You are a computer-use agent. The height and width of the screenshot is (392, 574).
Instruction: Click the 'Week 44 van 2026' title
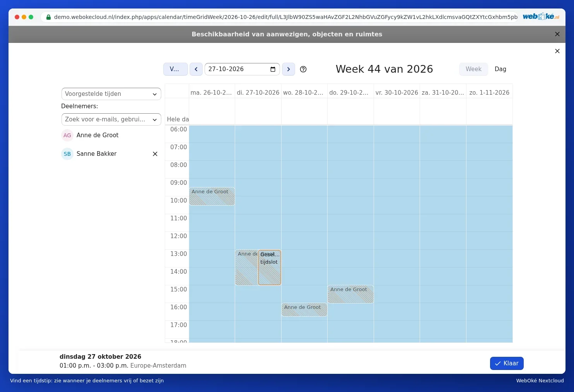pos(384,69)
